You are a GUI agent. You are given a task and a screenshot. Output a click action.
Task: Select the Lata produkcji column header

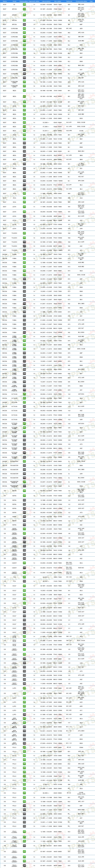[46, 1]
